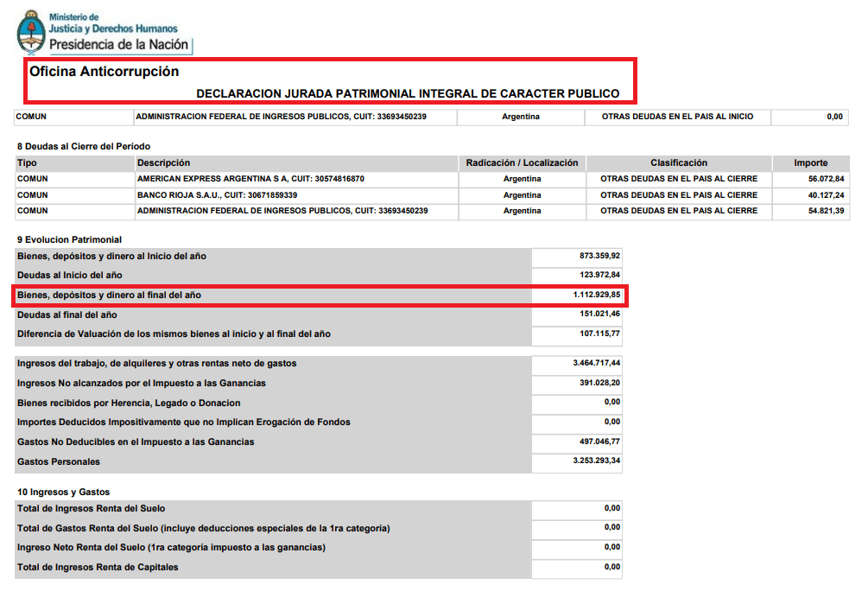This screenshot has height=591, width=868.
Task: Click the value 3.464.717,44
Action: pyautogui.click(x=596, y=363)
